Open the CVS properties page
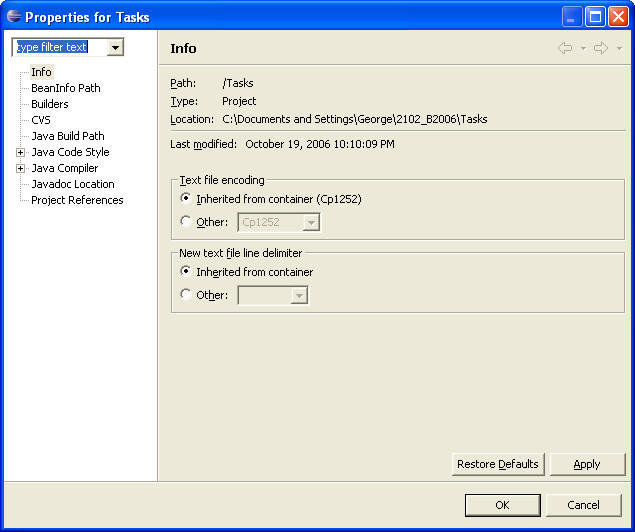Viewport: 635px width, 532px height. pyautogui.click(x=40, y=120)
